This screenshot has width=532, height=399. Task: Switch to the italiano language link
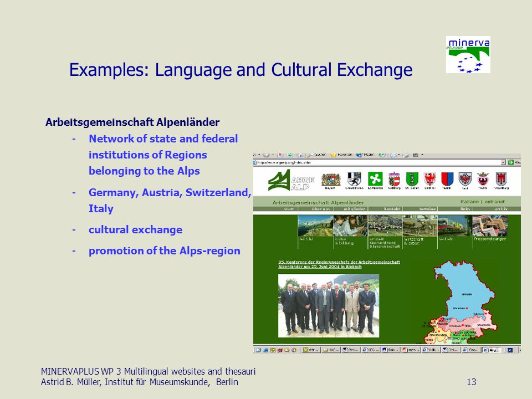click(469, 202)
